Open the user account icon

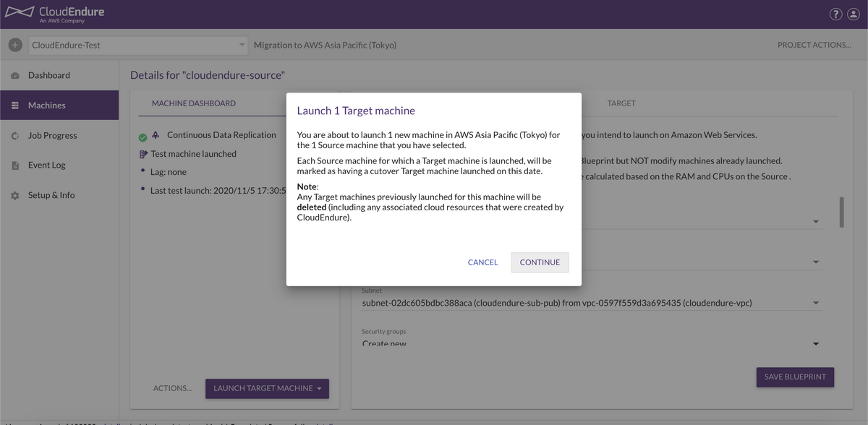click(854, 14)
